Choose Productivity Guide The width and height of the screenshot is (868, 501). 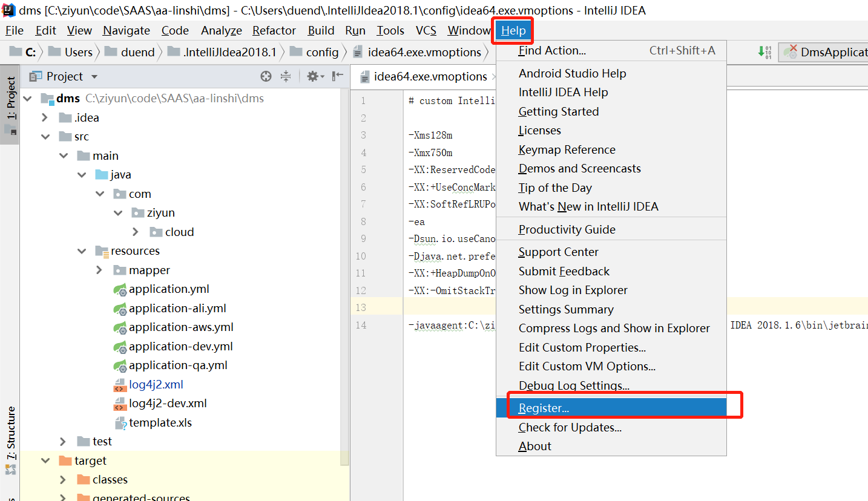coord(611,229)
